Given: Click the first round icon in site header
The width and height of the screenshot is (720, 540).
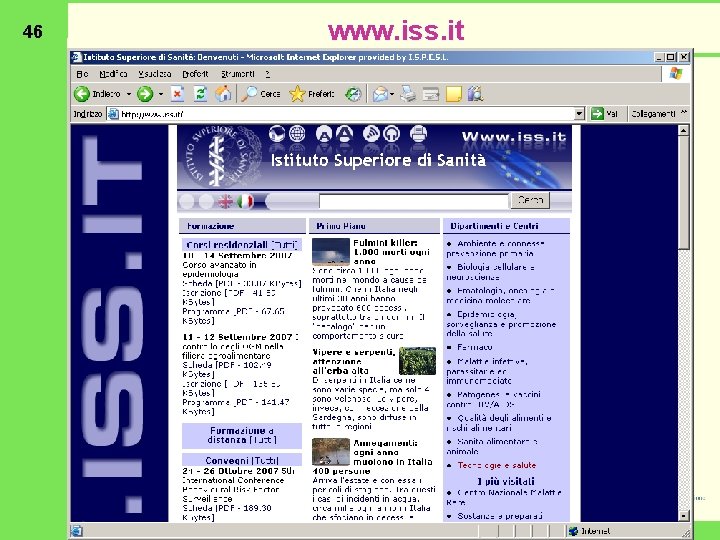Looking at the screenshot, I should (277, 134).
